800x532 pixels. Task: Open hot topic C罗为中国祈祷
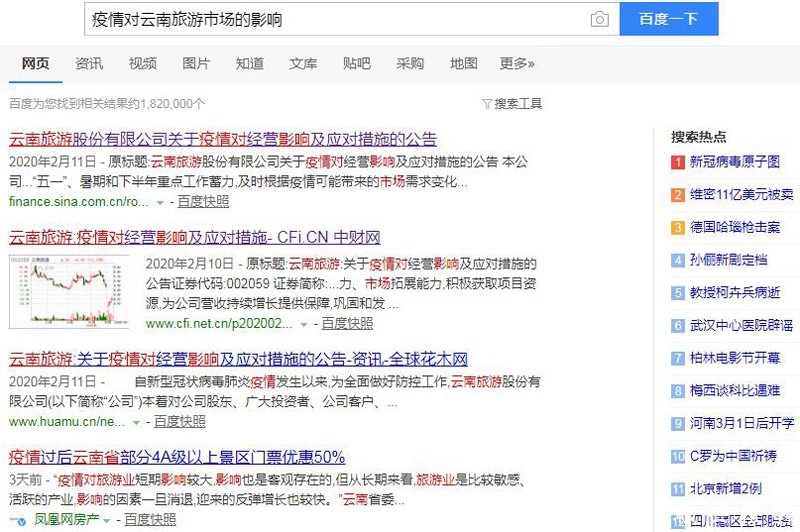coord(733,456)
